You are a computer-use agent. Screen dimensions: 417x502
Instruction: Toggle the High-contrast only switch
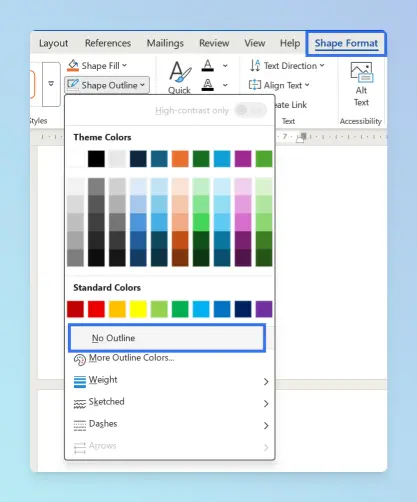coord(251,110)
